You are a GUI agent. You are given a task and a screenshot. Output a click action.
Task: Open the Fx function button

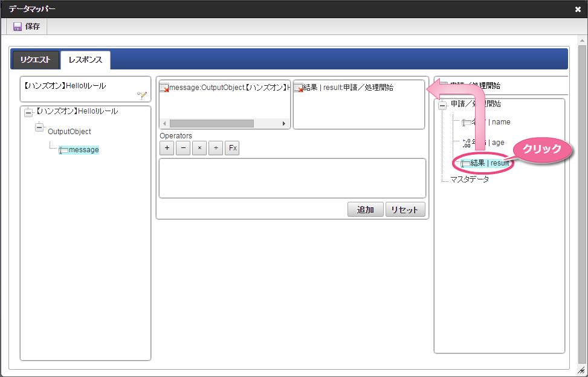(232, 148)
